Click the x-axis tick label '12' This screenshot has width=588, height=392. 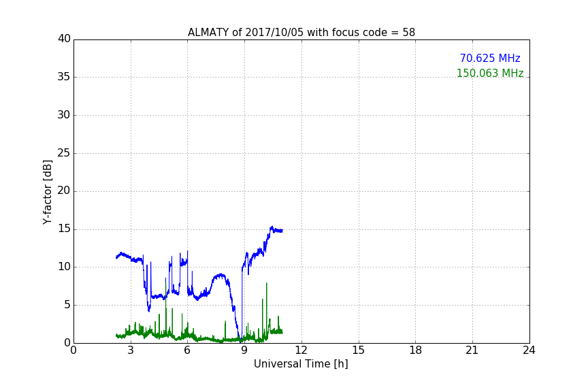click(301, 350)
